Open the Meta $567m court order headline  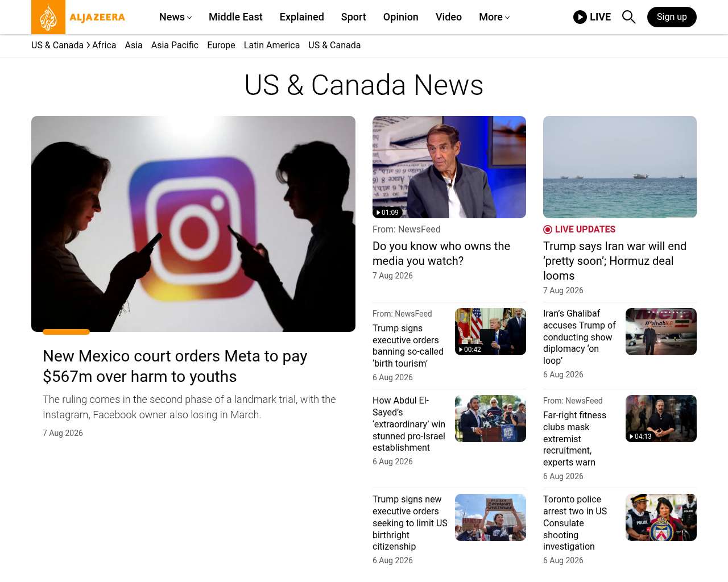175,366
